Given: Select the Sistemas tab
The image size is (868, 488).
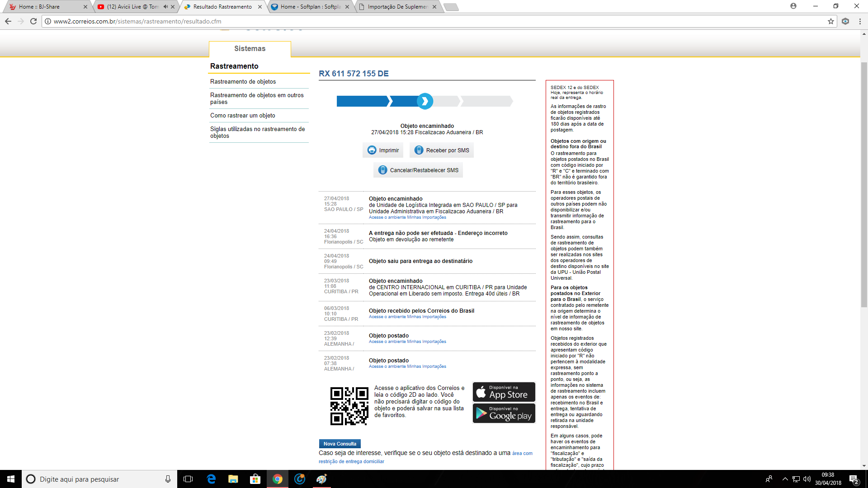Looking at the screenshot, I should pos(250,49).
